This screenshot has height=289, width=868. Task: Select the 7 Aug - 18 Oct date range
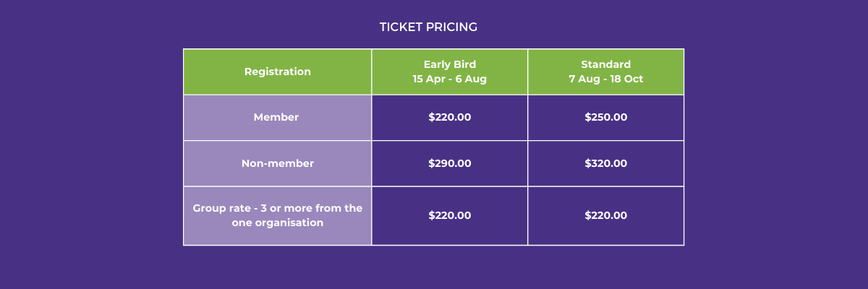(606, 79)
